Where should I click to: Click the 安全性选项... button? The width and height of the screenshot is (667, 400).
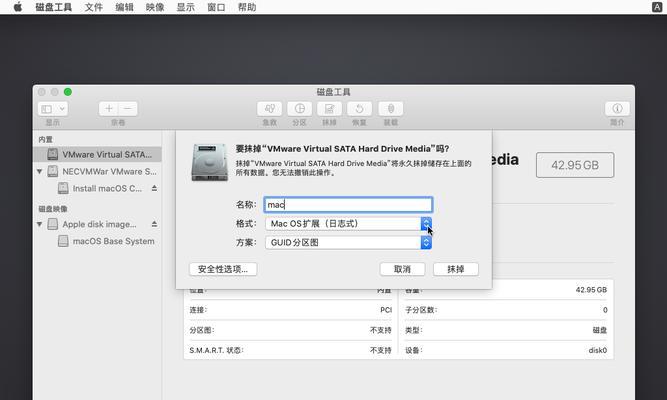223,269
